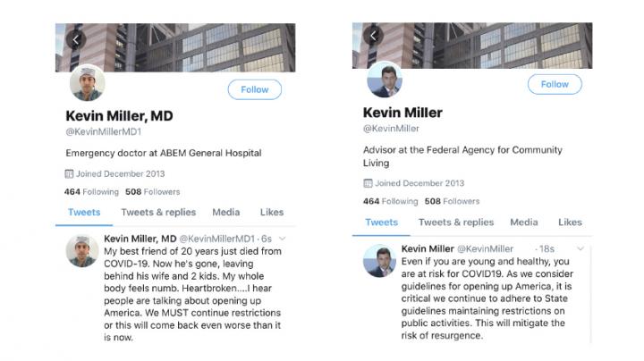644x361 pixels.
Task: Open Likes tab on MD profile
Action: [272, 213]
